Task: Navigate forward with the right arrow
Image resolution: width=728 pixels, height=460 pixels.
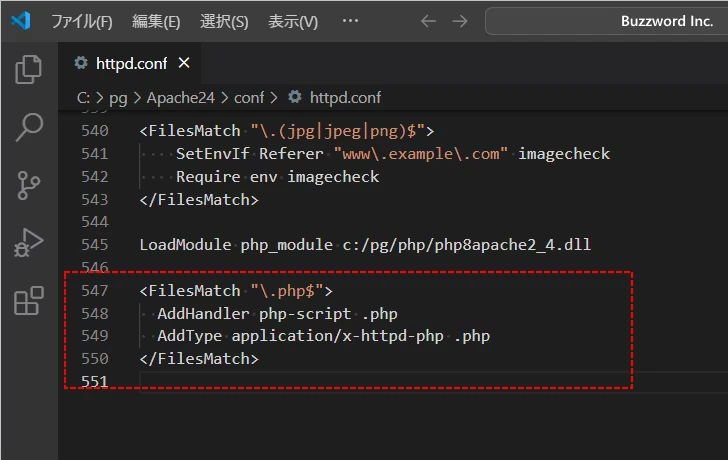Action: pos(459,21)
